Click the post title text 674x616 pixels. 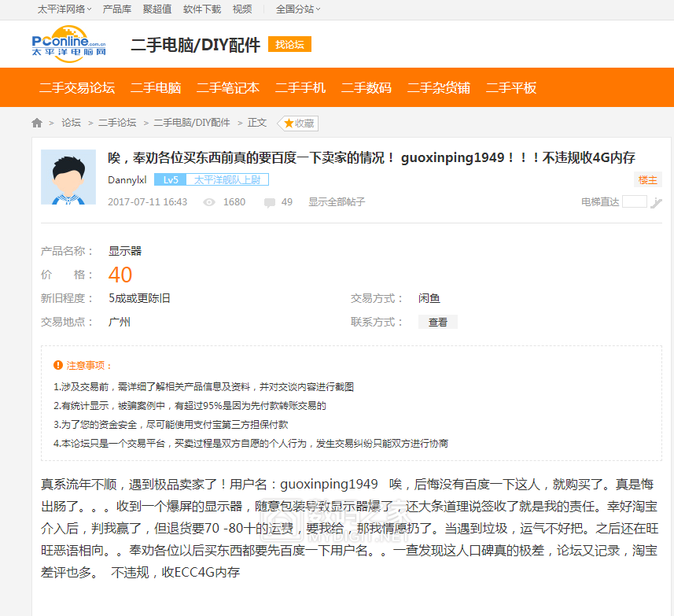[x=371, y=158]
